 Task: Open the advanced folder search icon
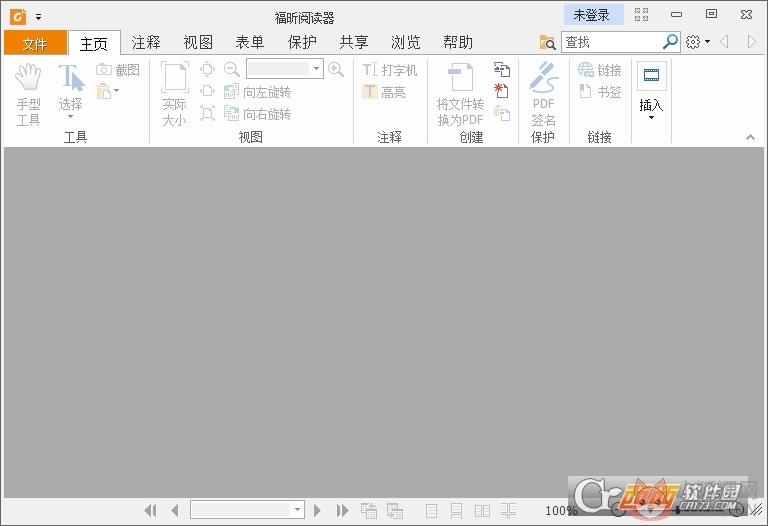tap(547, 43)
